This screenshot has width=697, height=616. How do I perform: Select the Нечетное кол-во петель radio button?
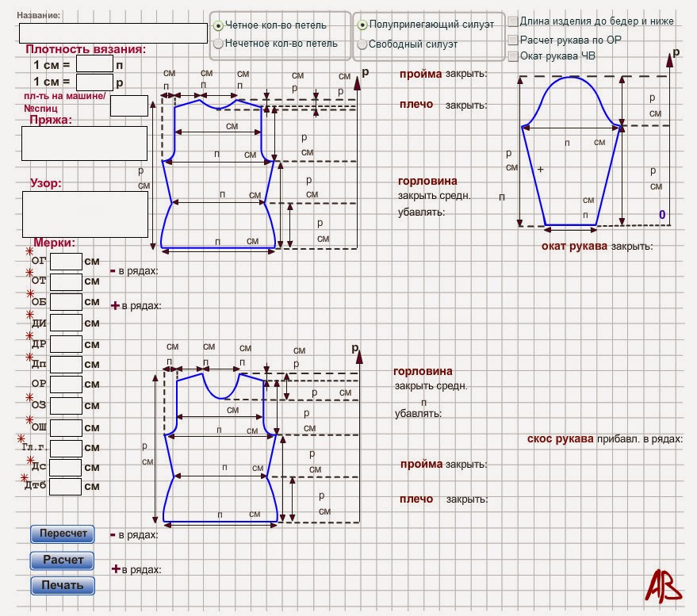point(218,44)
